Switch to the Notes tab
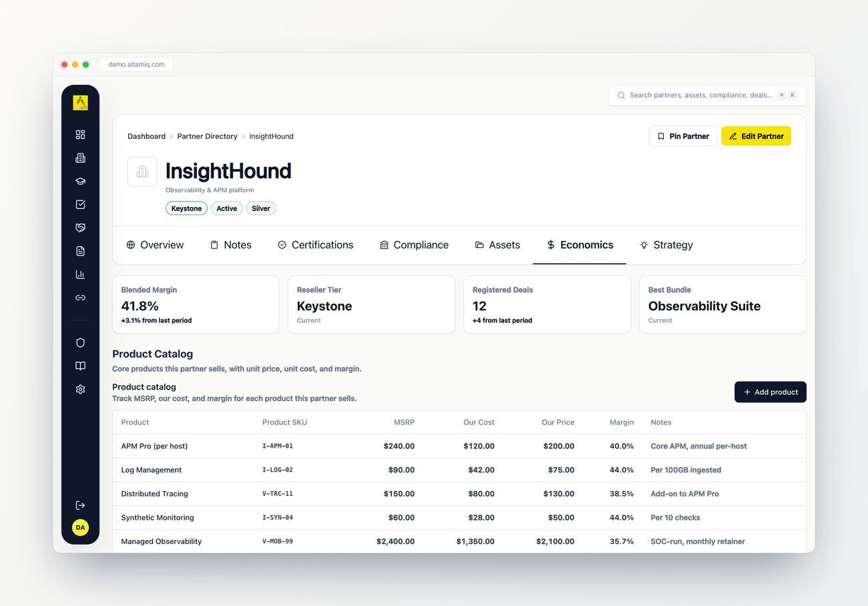The height and width of the screenshot is (606, 868). pyautogui.click(x=230, y=245)
